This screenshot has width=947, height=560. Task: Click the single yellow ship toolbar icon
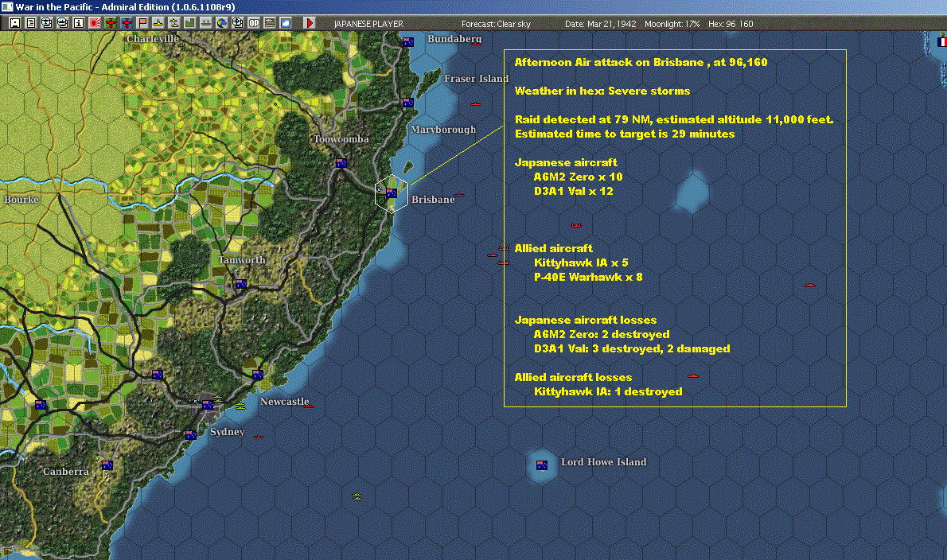(x=158, y=23)
